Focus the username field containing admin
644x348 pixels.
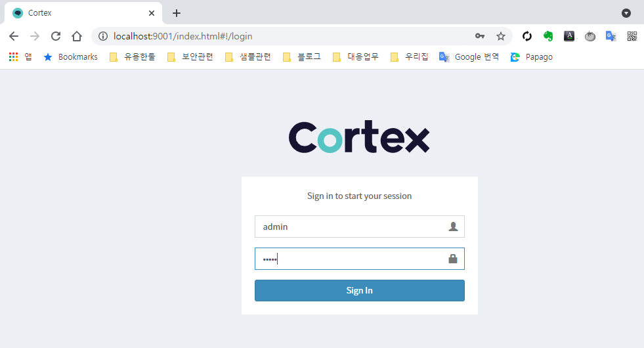(359, 227)
